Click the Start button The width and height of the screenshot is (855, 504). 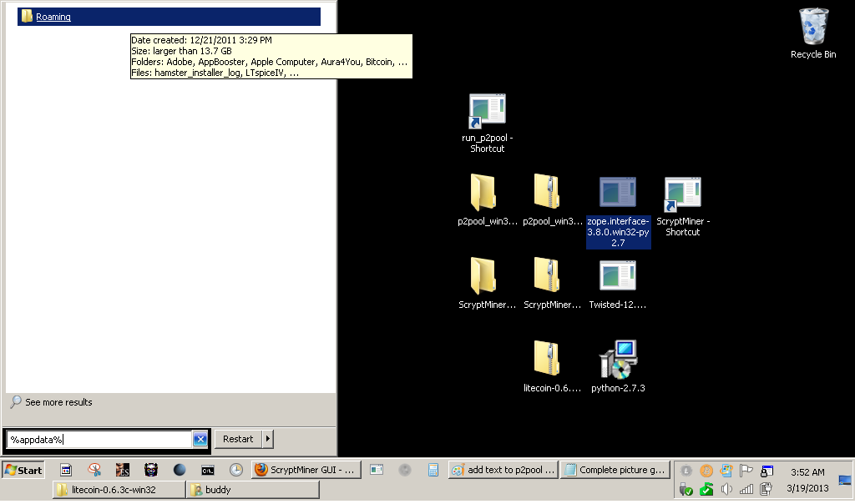[23, 471]
